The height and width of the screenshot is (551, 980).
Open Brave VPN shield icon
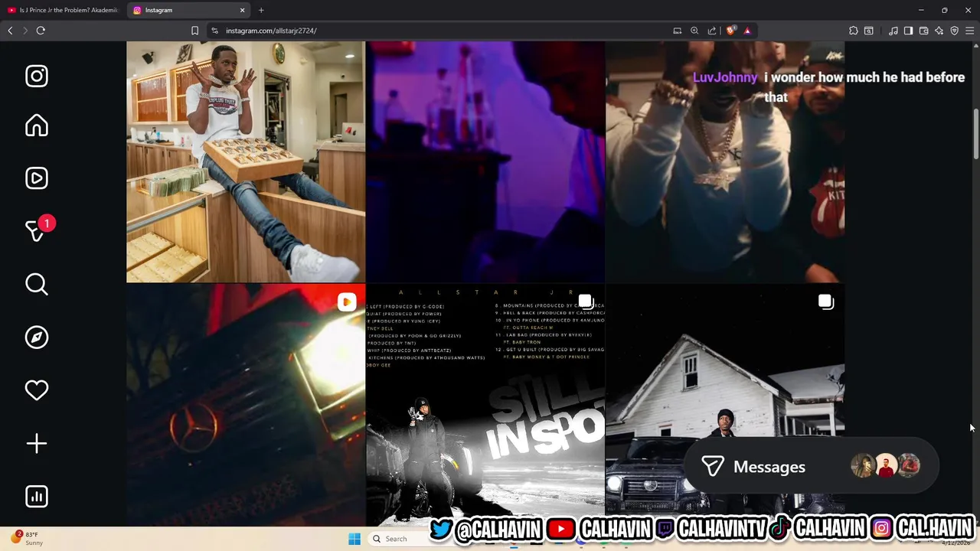[x=954, y=31]
